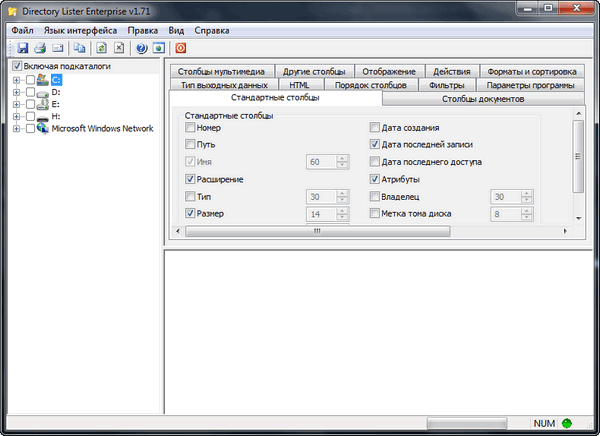
Task: Check the box next to drive C:
Action: [30, 80]
